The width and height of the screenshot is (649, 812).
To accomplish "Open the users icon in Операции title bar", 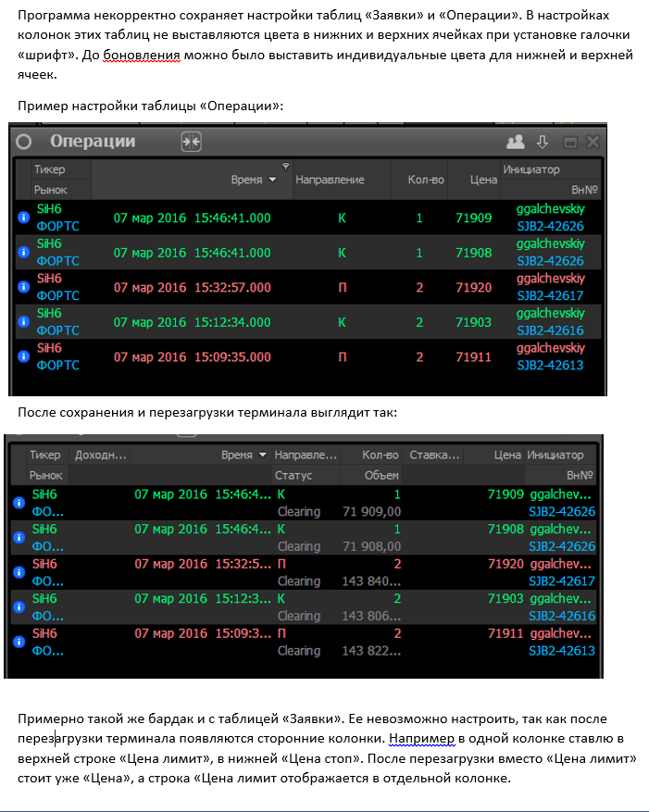I will pyautogui.click(x=516, y=143).
